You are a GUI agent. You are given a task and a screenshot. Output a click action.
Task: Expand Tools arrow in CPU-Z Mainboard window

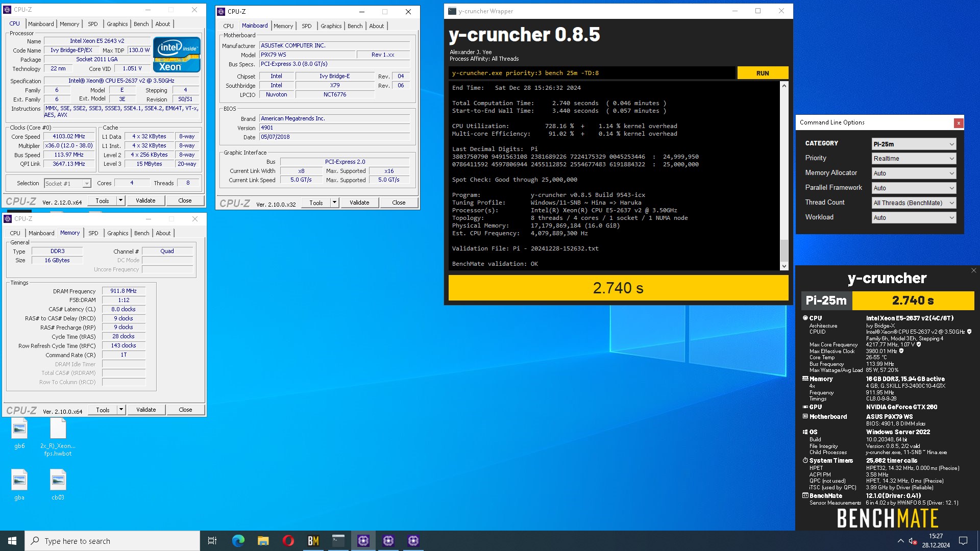click(x=334, y=203)
